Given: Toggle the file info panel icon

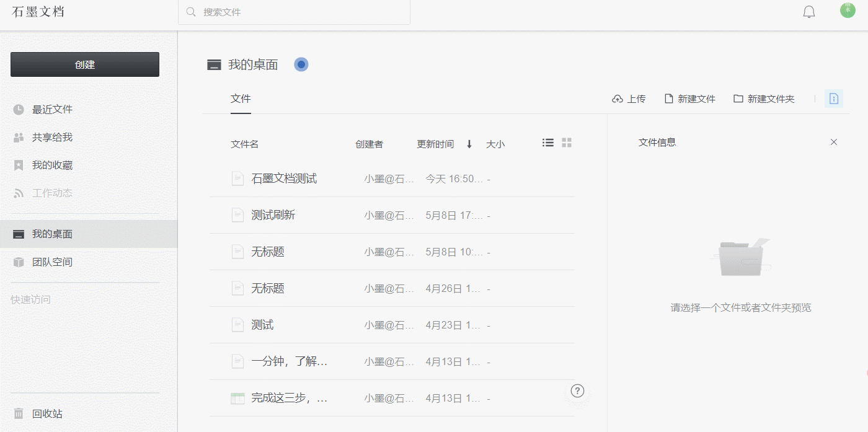Looking at the screenshot, I should [x=833, y=99].
